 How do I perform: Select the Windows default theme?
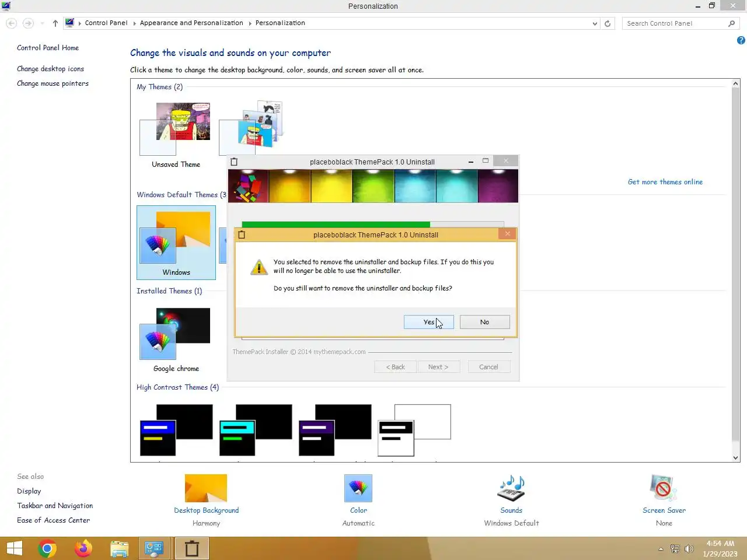tap(176, 242)
